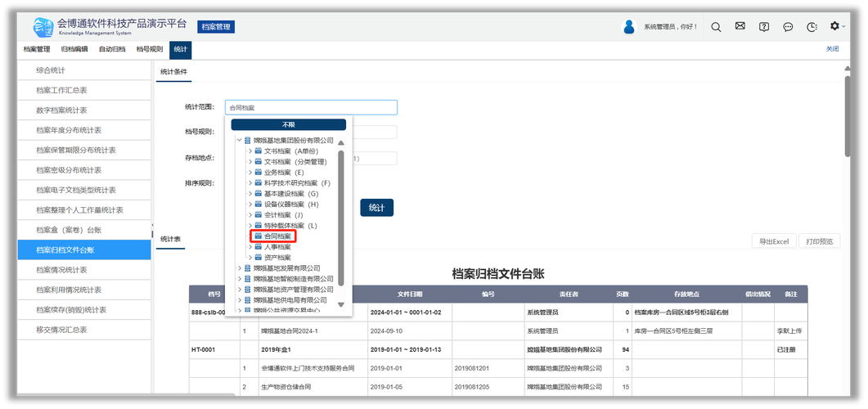
Task: Click the icon beside 特种载体档案（L）
Action: [x=258, y=226]
